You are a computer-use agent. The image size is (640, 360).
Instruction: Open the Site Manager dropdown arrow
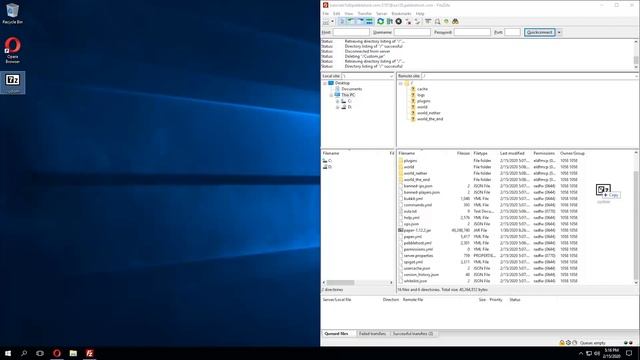[332, 22]
